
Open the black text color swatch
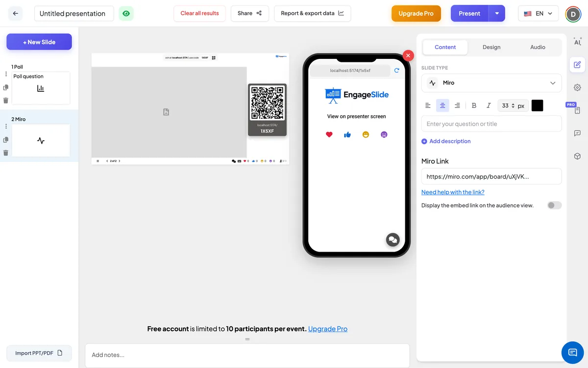coord(537,105)
